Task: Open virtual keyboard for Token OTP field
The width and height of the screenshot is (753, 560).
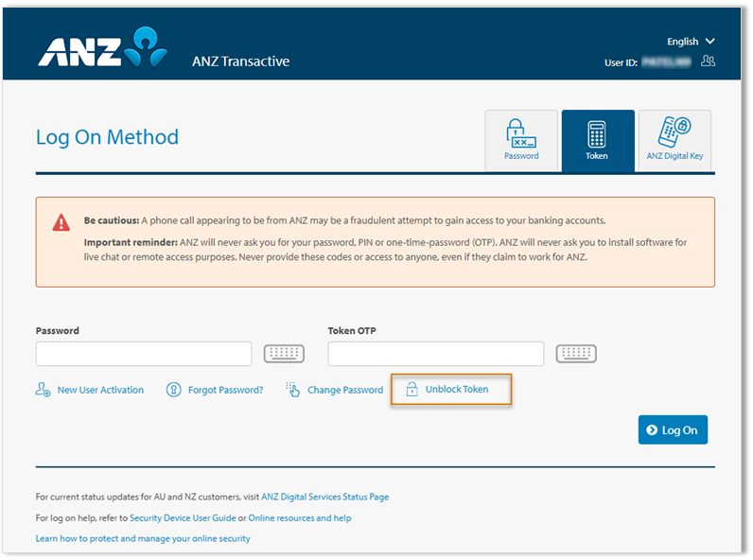Action: (576, 354)
